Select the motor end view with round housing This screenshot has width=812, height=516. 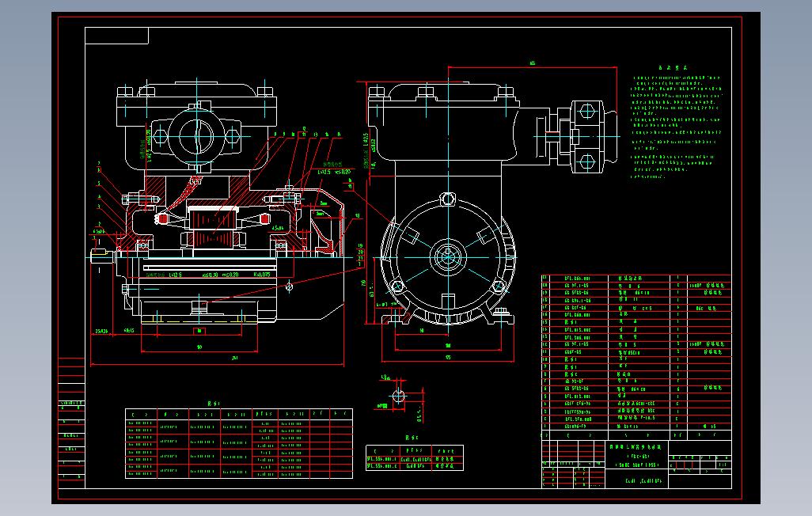pyautogui.click(x=448, y=256)
